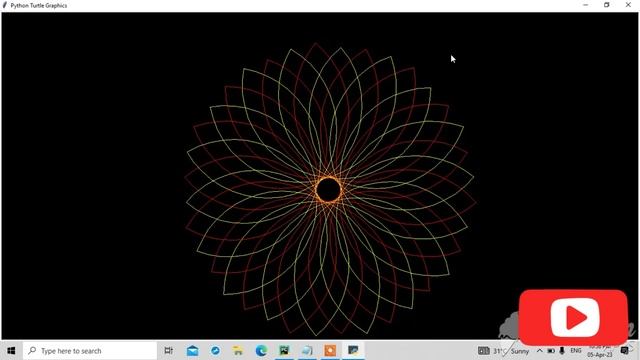
Task: Show hidden system tray icons
Action: click(x=540, y=351)
